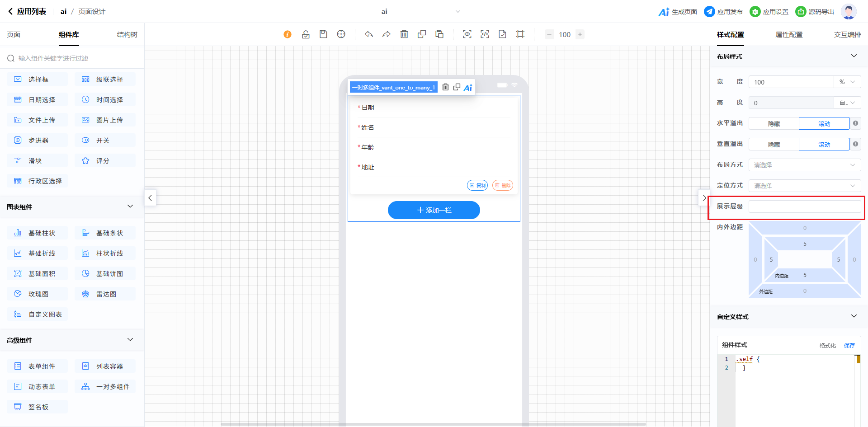This screenshot has height=427, width=868.
Task: Increase zoom with the plus stepper
Action: 580,34
